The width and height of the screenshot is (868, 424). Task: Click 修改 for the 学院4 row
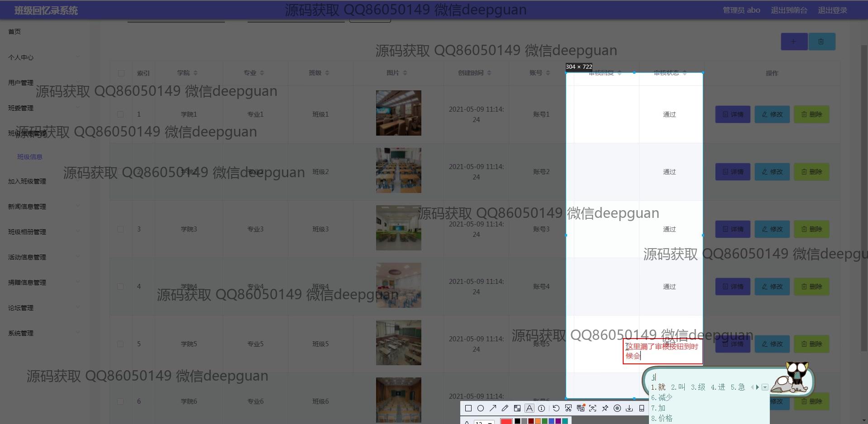772,287
